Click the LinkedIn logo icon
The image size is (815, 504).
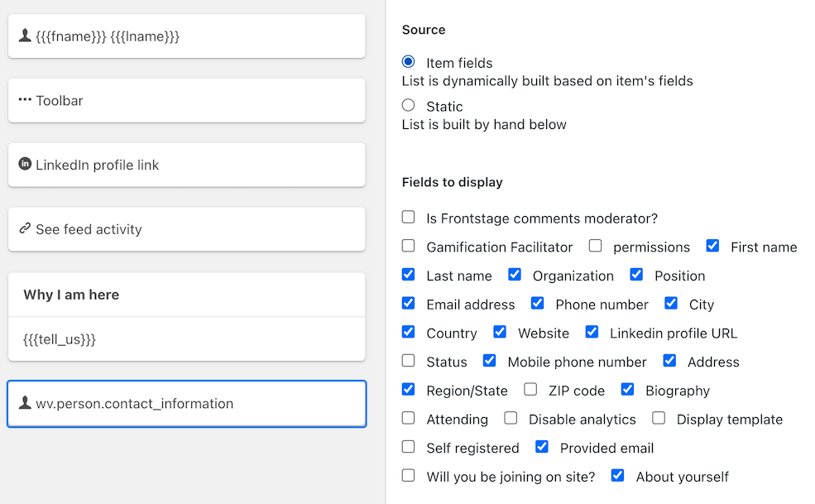tap(25, 164)
